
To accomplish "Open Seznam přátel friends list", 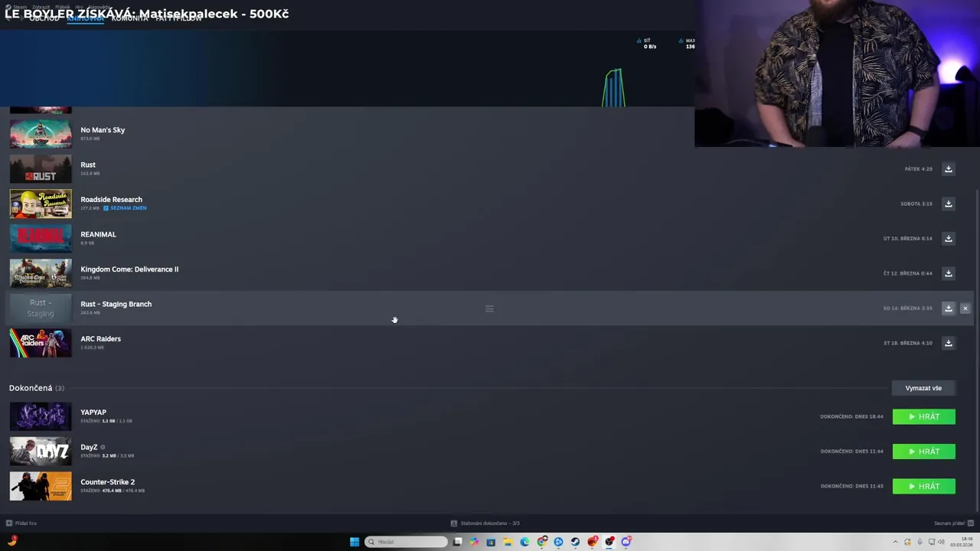I will tap(952, 523).
